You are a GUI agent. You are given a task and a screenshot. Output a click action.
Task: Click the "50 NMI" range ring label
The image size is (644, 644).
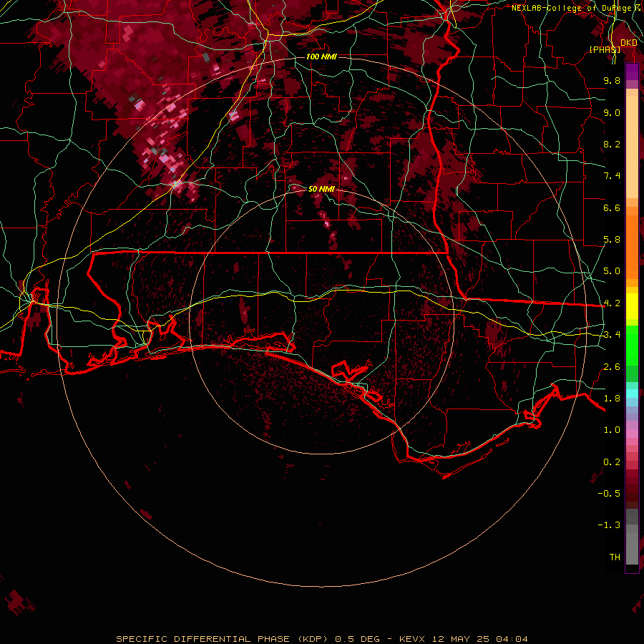tap(321, 189)
